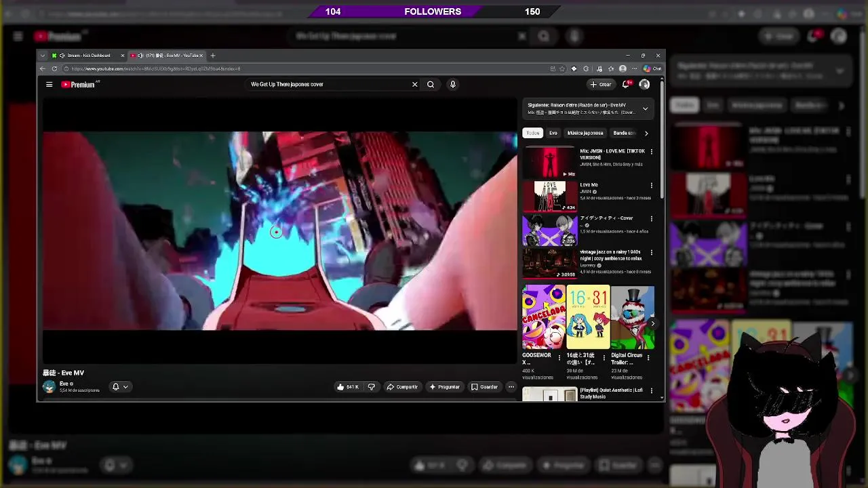868x488 pixels.
Task: Open options for GOOSEWORX short
Action: [559, 357]
